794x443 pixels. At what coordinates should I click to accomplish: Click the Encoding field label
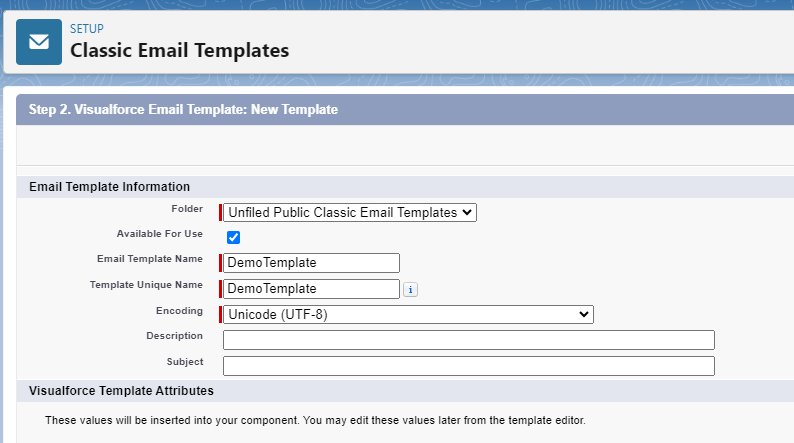coord(179,311)
